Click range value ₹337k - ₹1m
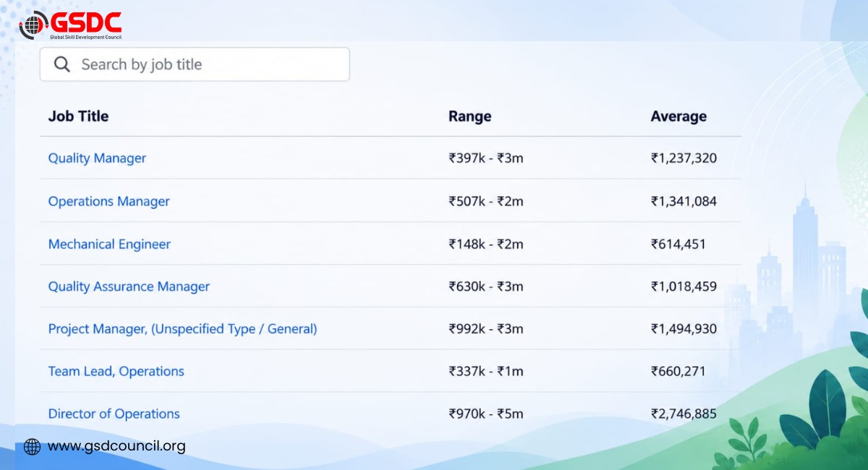The height and width of the screenshot is (470, 868). coord(485,371)
